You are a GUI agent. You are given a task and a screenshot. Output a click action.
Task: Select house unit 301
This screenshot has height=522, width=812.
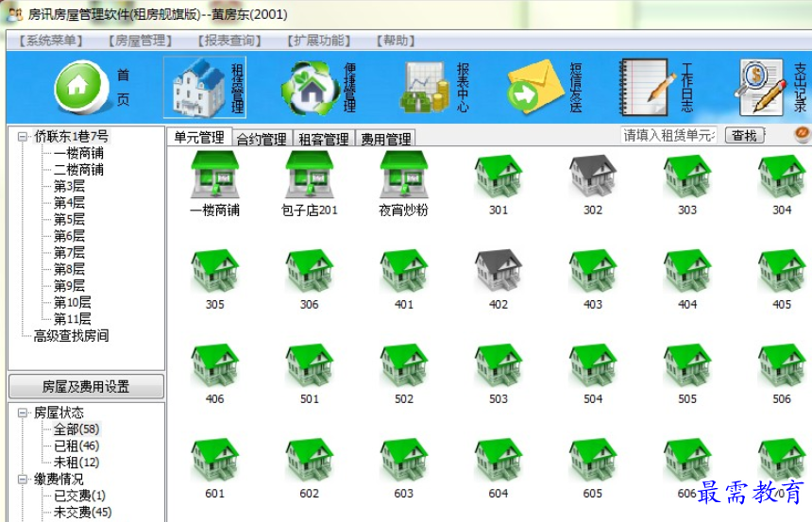click(x=499, y=177)
